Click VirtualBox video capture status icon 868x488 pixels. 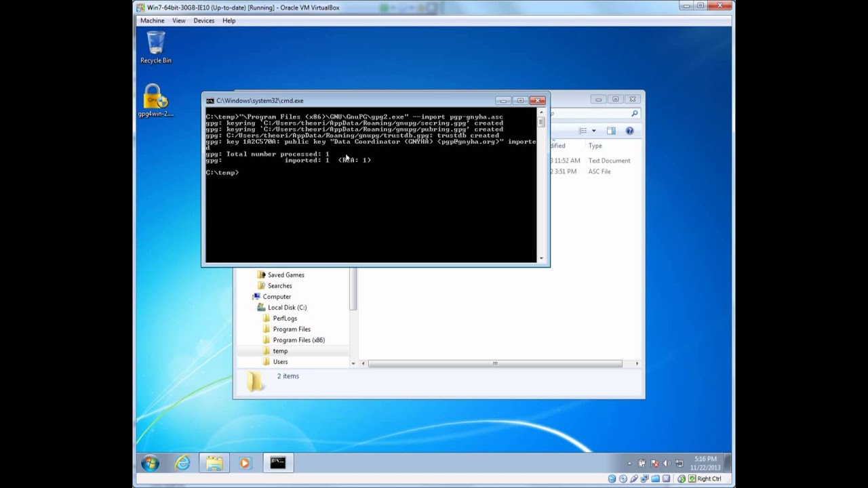[665, 479]
